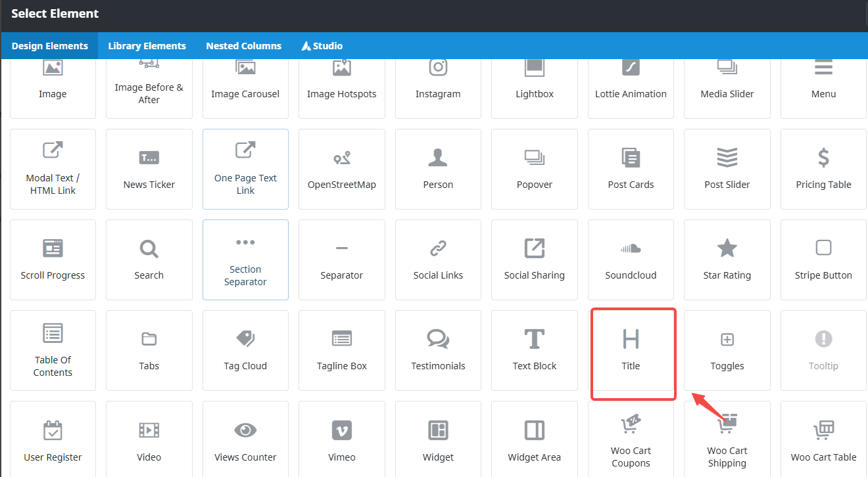This screenshot has width=868, height=477.
Task: Go to the Design Elements tab
Action: pyautogui.click(x=50, y=46)
